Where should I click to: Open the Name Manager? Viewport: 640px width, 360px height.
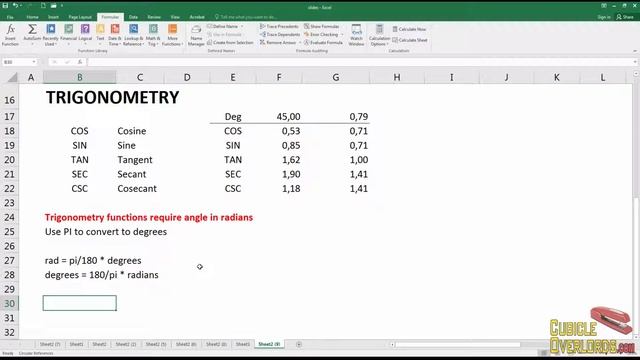(196, 36)
